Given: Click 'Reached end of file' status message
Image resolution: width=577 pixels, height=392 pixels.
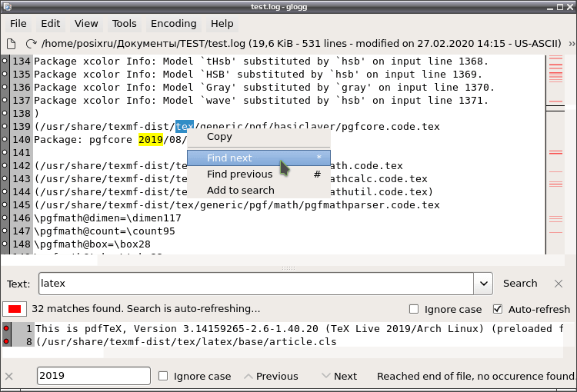Looking at the screenshot, I should pyautogui.click(x=475, y=376).
